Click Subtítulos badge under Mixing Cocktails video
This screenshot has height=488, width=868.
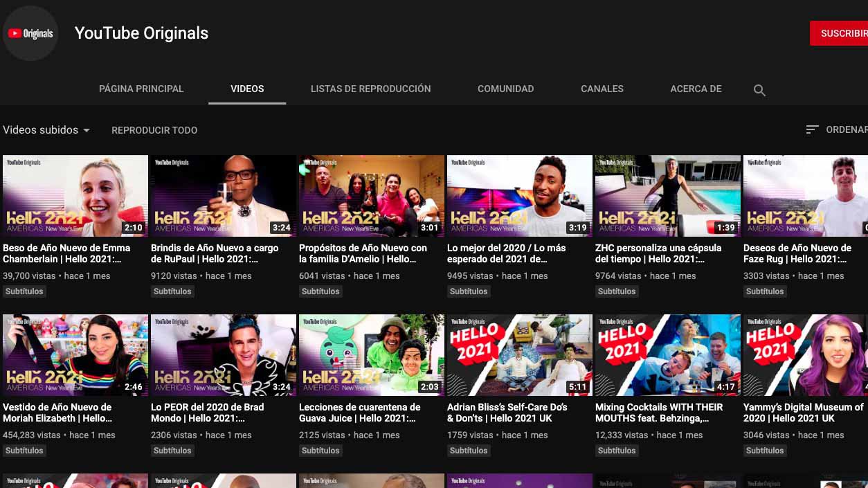pyautogui.click(x=617, y=451)
